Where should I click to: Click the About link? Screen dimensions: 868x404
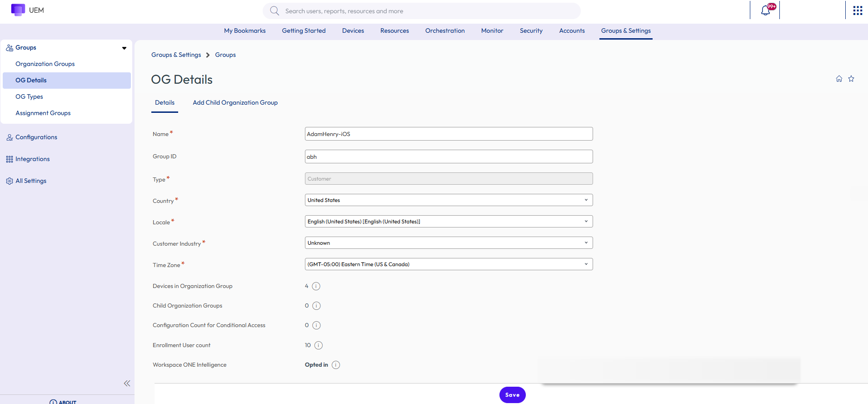coord(67,402)
